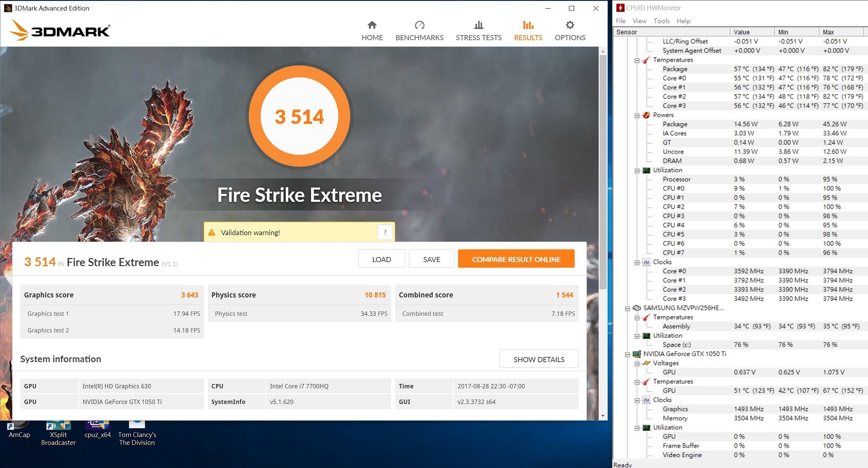Image resolution: width=868 pixels, height=468 pixels.
Task: Collapse the Samsung Utilization node
Action: coord(637,336)
